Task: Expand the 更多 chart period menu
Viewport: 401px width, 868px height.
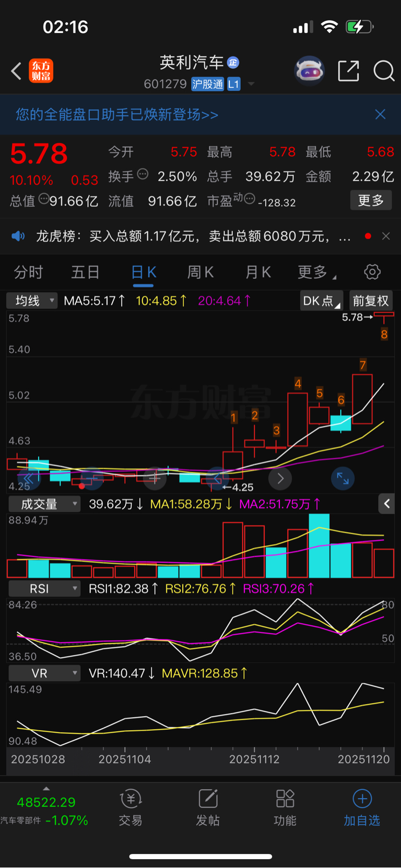Action: (x=316, y=272)
